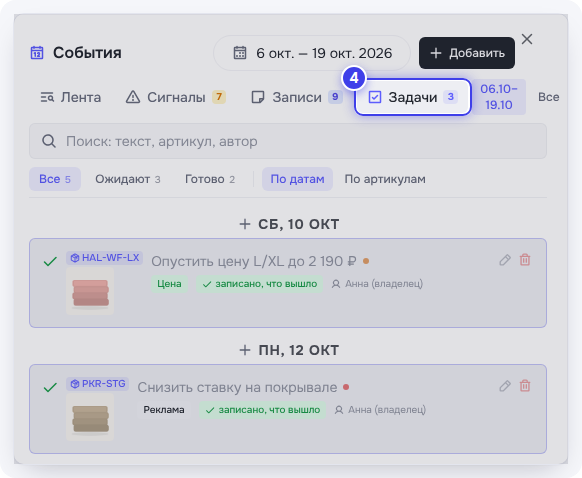Choose the 06.10–19.10 period filter
The width and height of the screenshot is (582, 478).
coord(498,97)
